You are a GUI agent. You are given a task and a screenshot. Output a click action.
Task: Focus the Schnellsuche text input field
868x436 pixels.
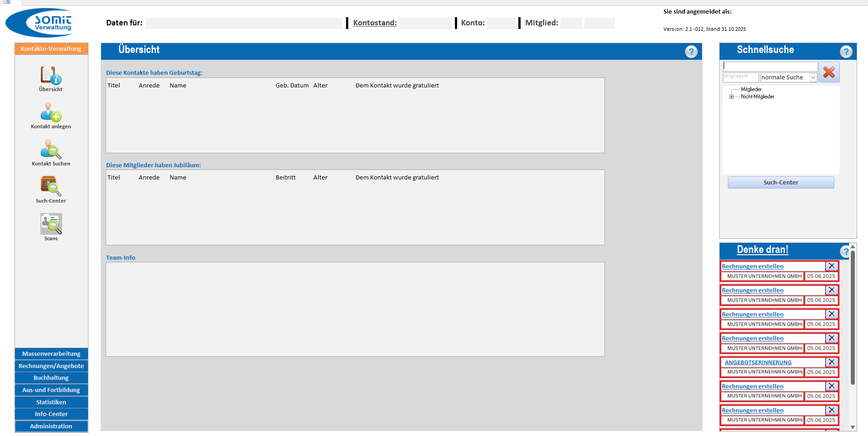770,66
